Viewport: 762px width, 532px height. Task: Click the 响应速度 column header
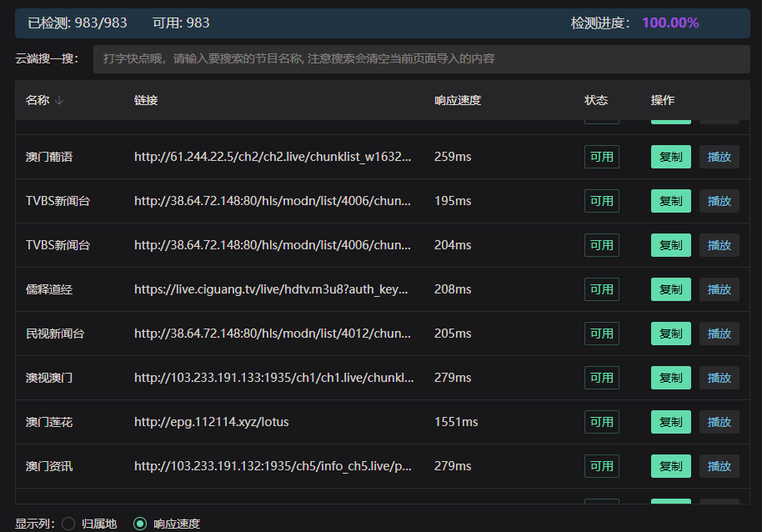tap(458, 101)
